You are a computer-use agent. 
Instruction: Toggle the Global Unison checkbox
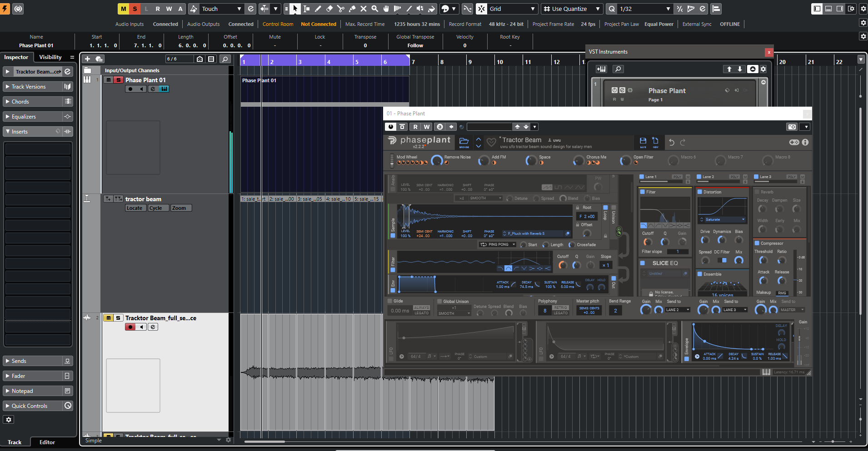439,301
